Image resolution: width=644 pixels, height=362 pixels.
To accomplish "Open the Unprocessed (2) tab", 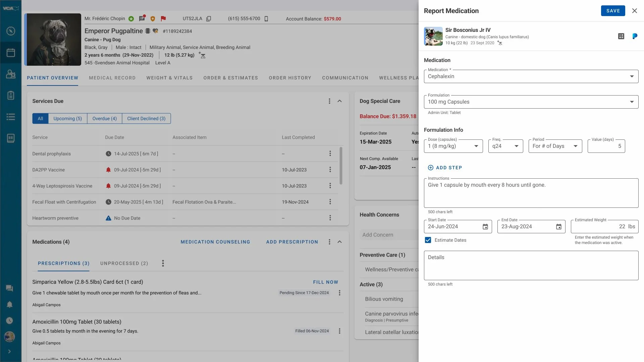I will (124, 263).
